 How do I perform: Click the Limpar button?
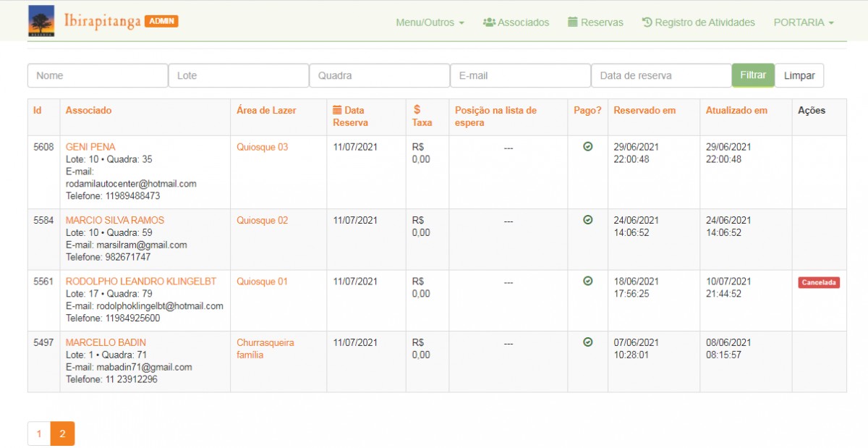pos(799,75)
